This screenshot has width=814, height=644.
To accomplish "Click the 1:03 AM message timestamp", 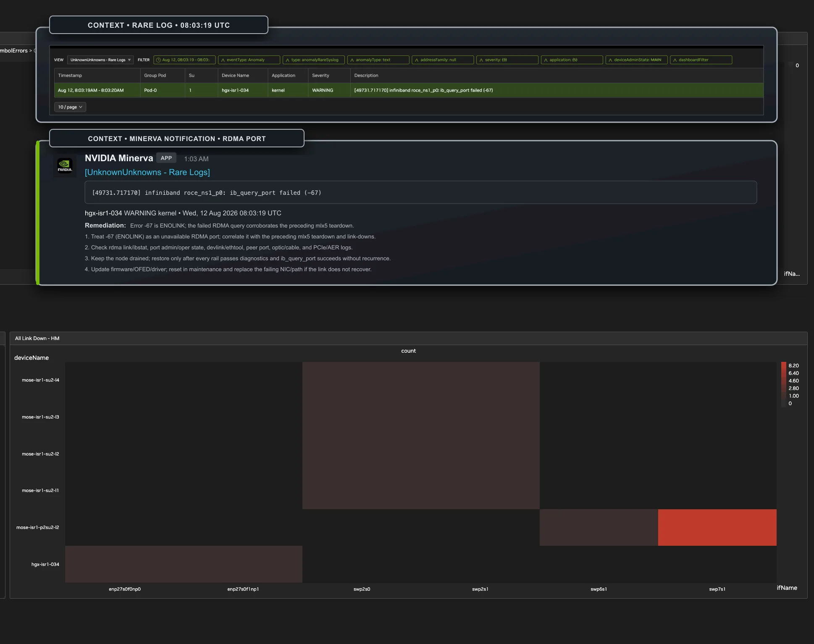I will [196, 159].
